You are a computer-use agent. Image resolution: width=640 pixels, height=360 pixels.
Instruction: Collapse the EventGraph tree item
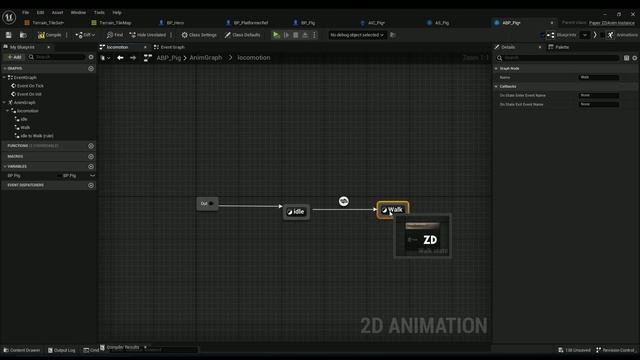click(4, 78)
